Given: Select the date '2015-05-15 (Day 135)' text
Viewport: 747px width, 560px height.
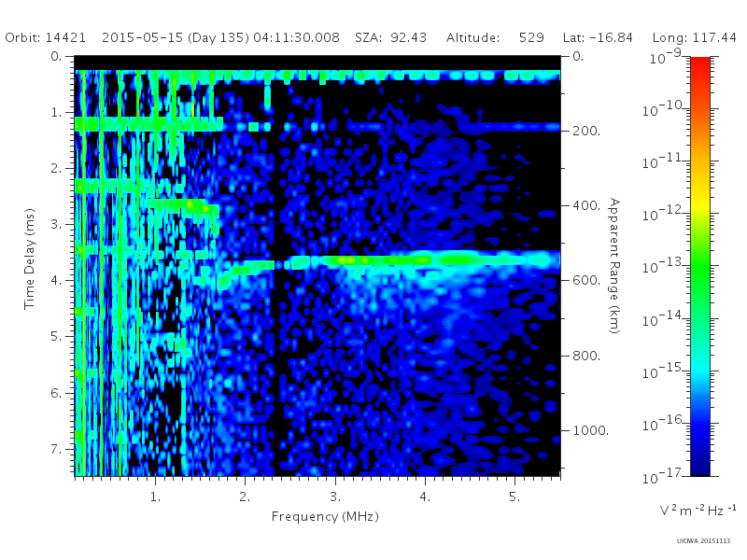Looking at the screenshot, I should click(x=176, y=38).
